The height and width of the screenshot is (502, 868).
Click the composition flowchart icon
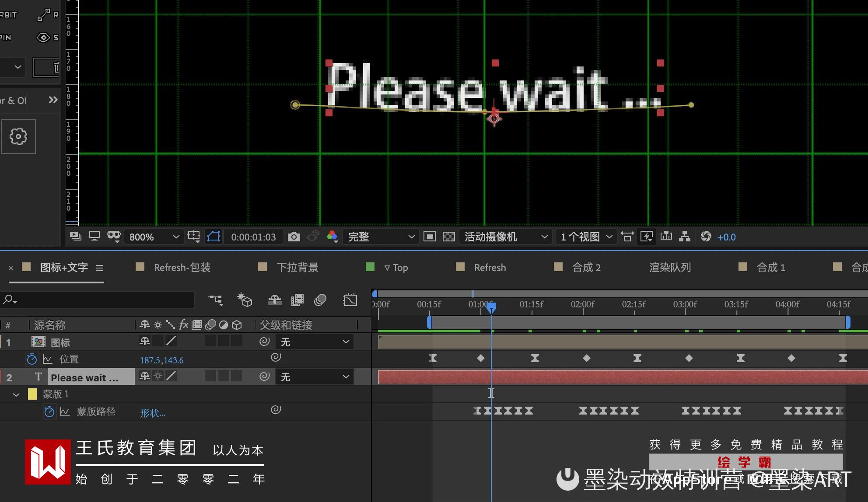(x=684, y=237)
